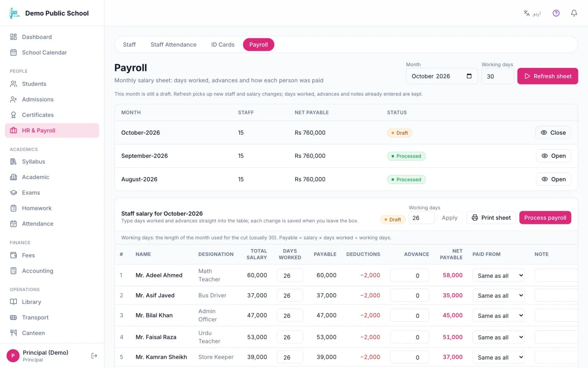588x368 pixels.
Task: Switch to the Staff tab
Action: (x=129, y=45)
